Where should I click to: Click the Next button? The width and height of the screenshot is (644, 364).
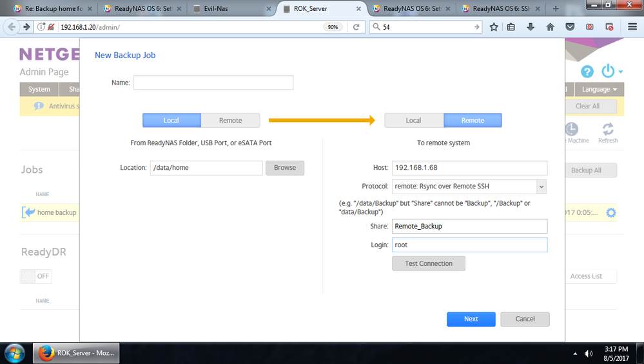[471, 319]
